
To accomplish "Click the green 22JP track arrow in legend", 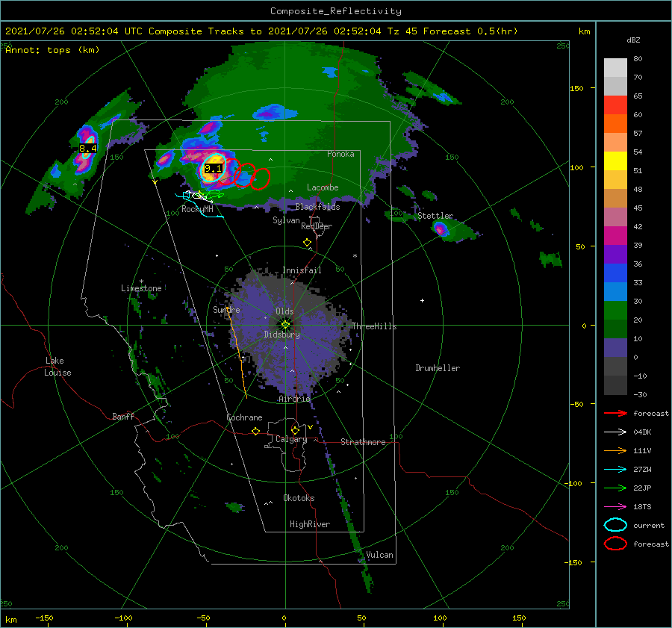I will tap(615, 488).
